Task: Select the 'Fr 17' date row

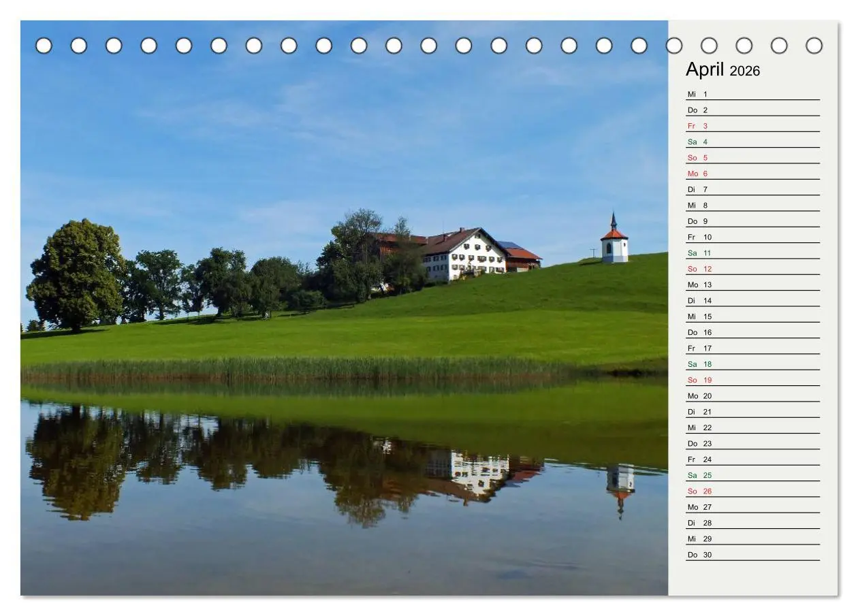Action: click(752, 348)
